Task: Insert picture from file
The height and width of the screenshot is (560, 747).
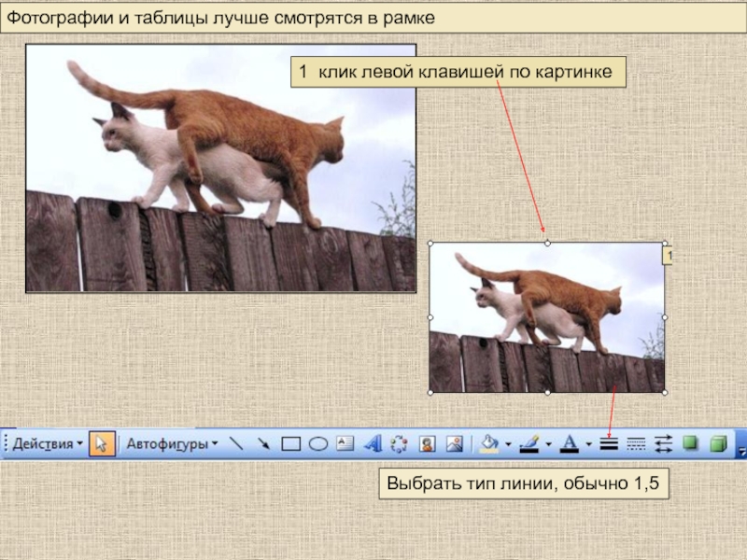Action: (x=455, y=443)
